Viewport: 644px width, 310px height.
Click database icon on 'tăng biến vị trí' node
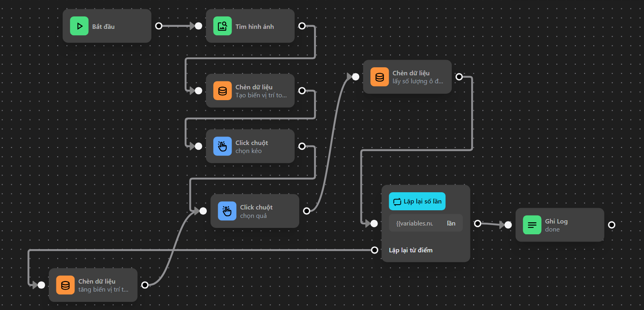(65, 285)
